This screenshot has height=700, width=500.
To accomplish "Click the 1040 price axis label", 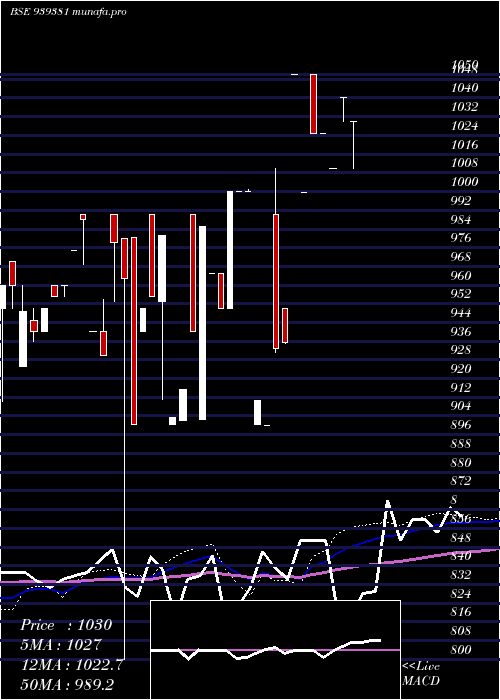I will (x=464, y=88).
